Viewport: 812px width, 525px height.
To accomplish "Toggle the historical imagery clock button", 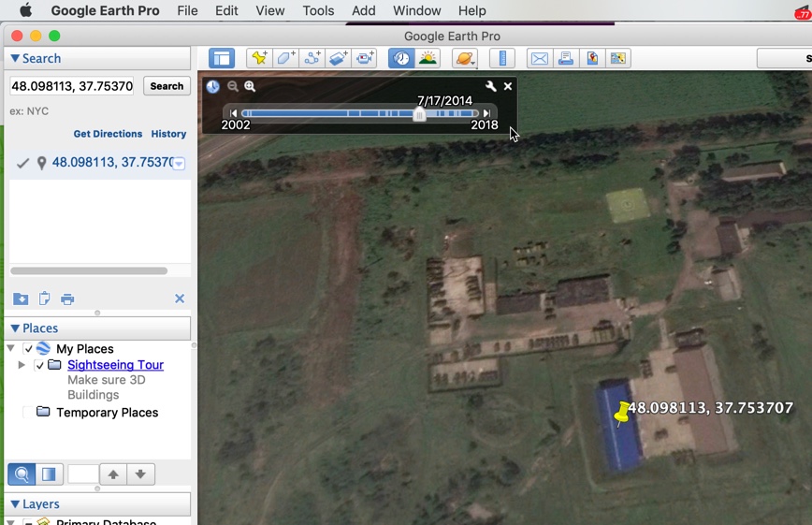I will coord(401,58).
